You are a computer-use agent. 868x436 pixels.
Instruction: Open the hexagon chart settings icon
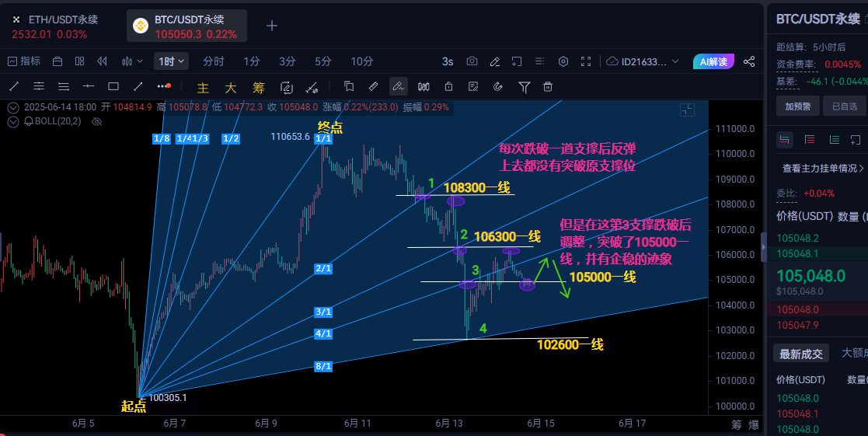coord(563,61)
